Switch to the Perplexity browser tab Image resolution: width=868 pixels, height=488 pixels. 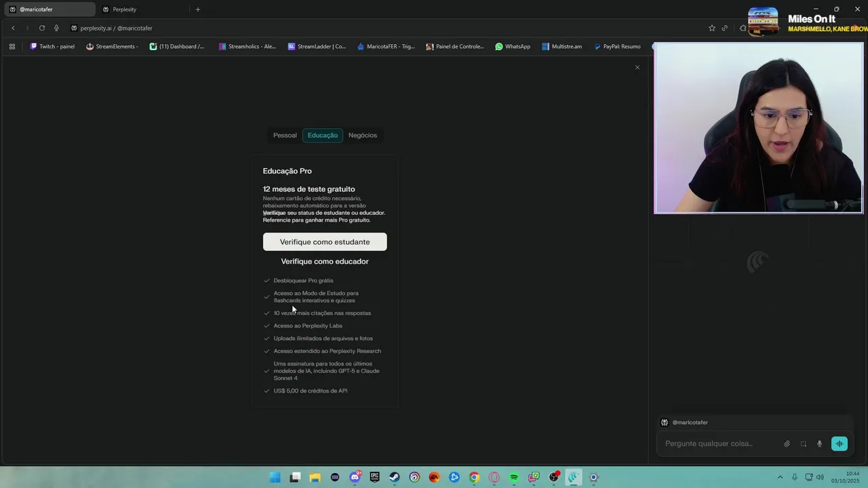(x=142, y=9)
